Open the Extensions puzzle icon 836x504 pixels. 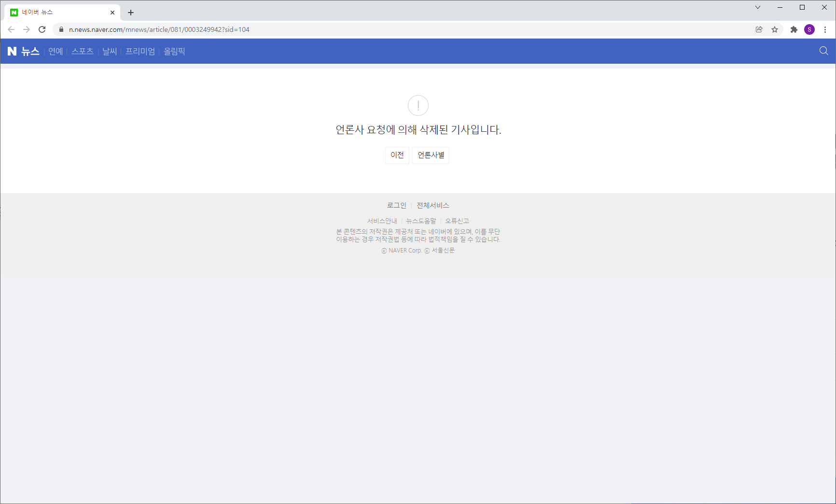[794, 29]
